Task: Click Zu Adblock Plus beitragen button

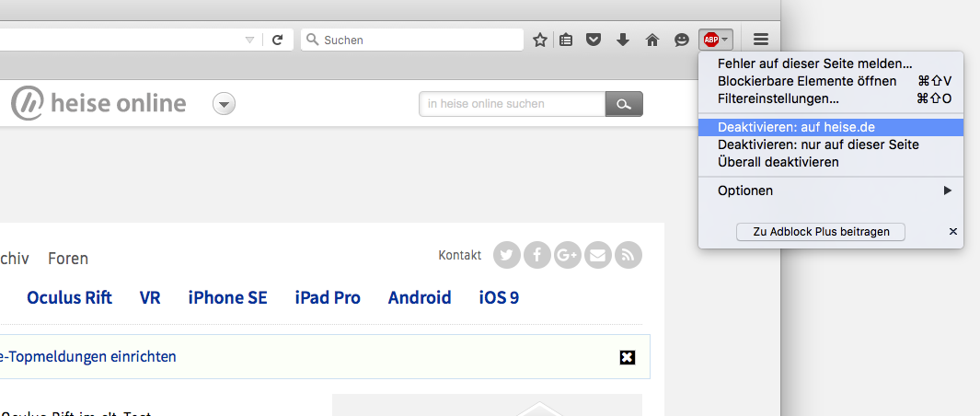Action: tap(821, 231)
